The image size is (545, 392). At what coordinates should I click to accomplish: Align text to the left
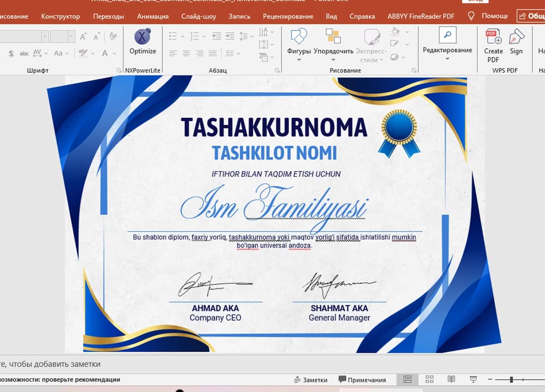173,54
